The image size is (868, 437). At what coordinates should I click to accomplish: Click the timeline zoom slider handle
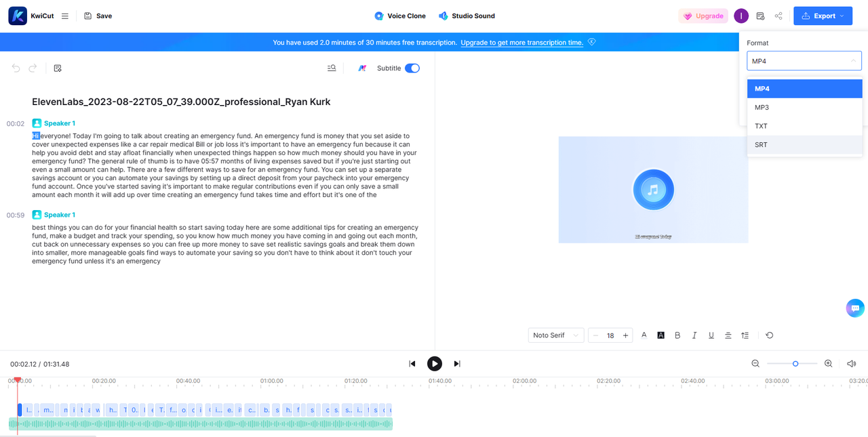click(x=795, y=364)
